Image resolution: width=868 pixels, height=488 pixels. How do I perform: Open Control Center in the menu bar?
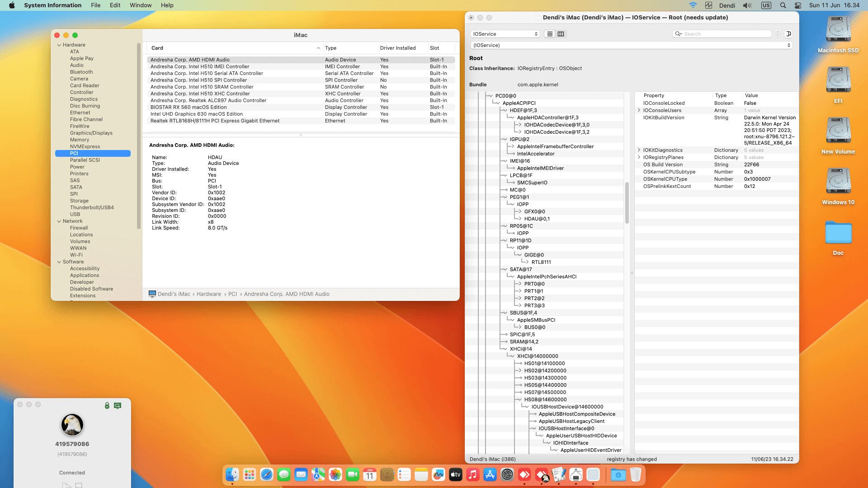798,5
